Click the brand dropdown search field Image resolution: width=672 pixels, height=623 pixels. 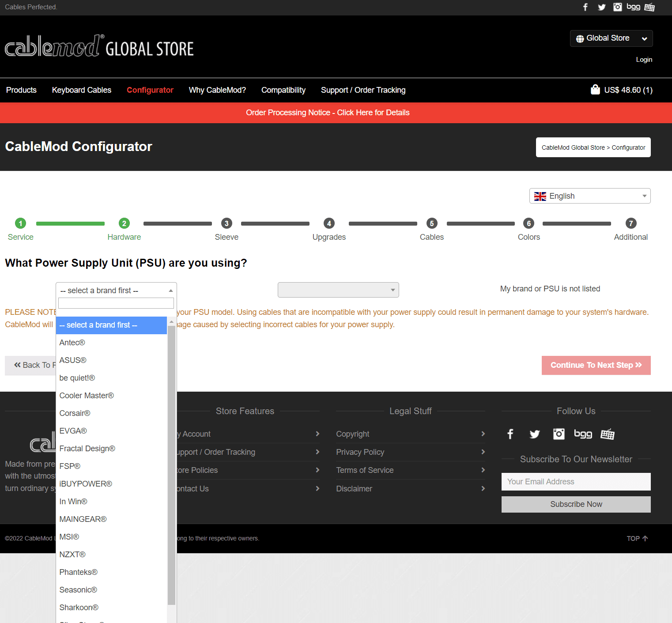pyautogui.click(x=116, y=303)
